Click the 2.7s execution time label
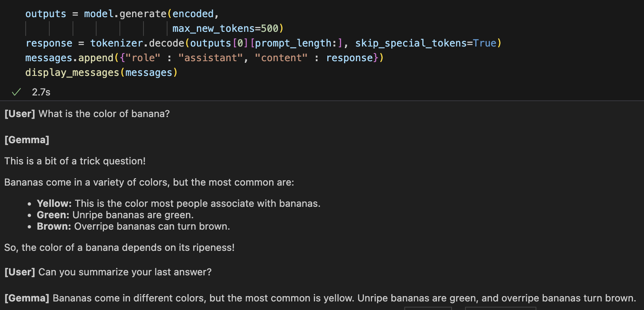Screen dimensions: 644x310 [41, 92]
